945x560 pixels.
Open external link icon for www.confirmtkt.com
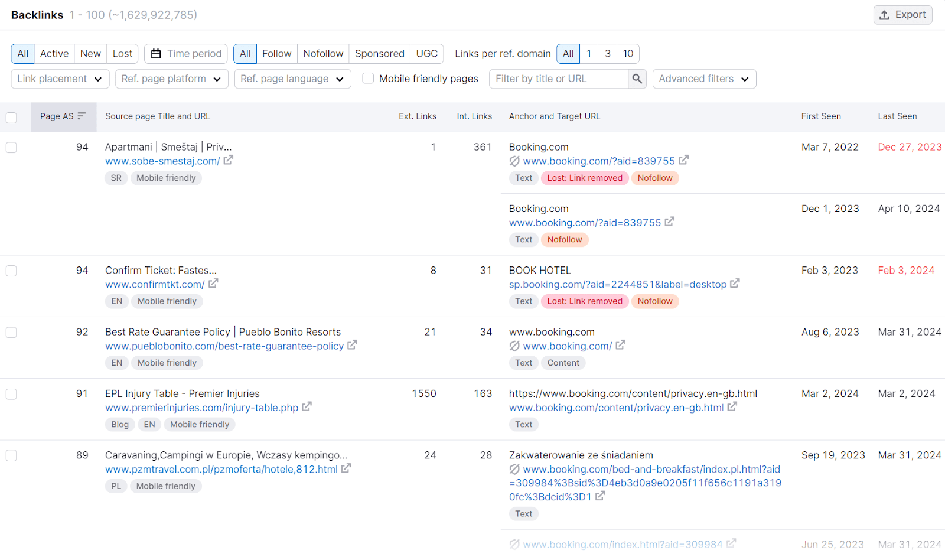click(213, 284)
